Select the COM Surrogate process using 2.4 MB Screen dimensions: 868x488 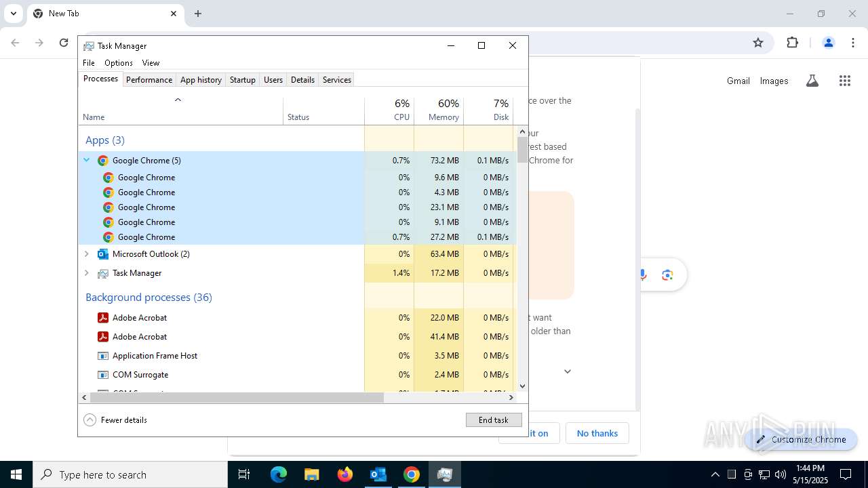(297, 375)
